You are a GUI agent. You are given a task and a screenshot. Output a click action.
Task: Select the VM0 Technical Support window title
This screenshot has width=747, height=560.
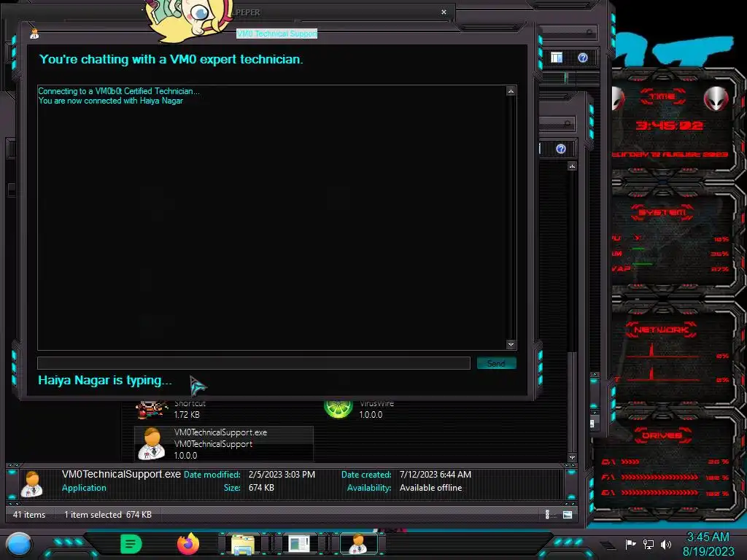[x=276, y=34]
